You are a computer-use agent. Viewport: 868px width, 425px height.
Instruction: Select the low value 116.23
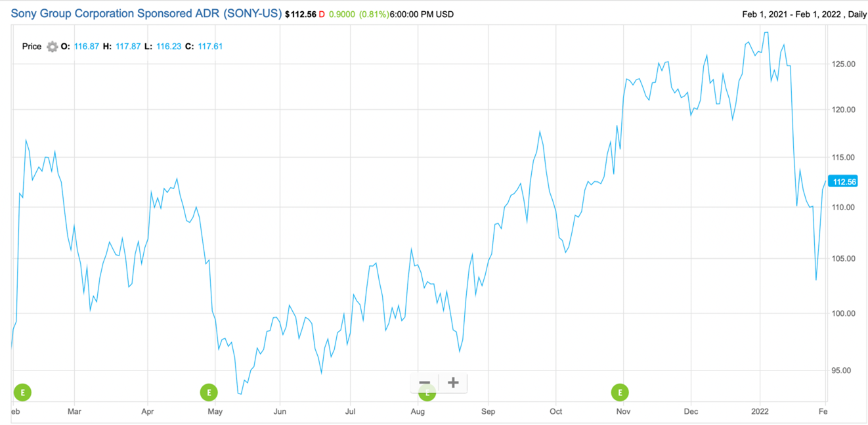pyautogui.click(x=169, y=47)
